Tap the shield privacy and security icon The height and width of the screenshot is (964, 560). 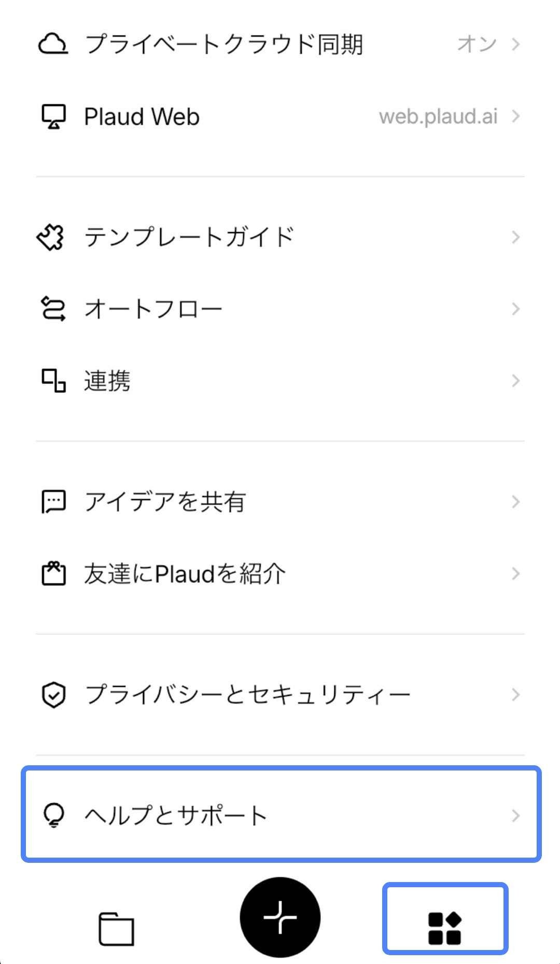pyautogui.click(x=53, y=695)
